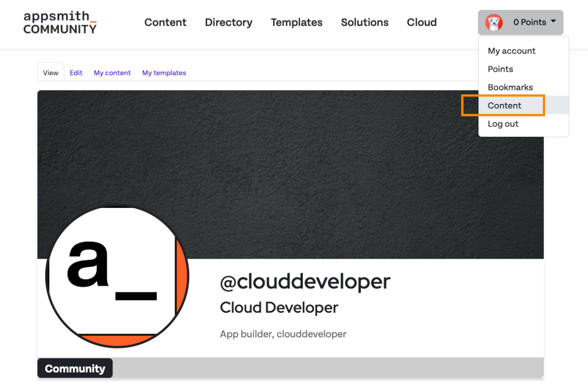Image resolution: width=588 pixels, height=387 pixels.
Task: Click the 'App builder, clouddeveloper' description text
Action: pos(283,334)
